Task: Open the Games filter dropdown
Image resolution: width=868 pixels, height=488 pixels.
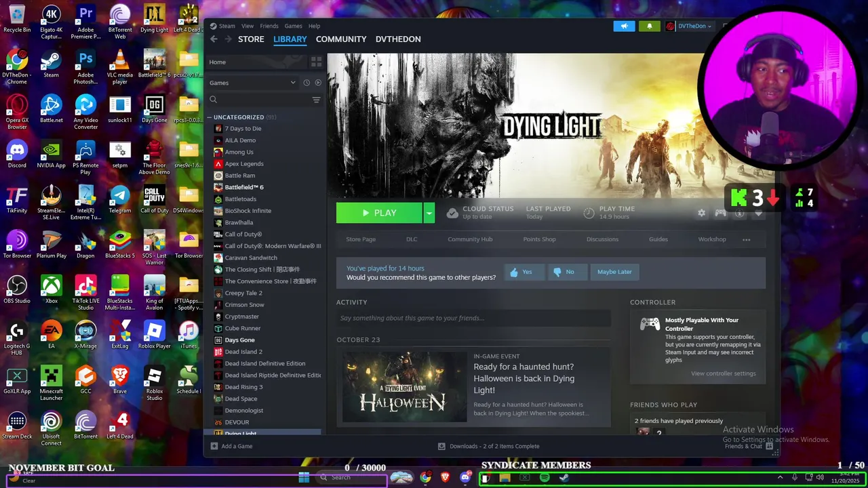Action: 253,83
